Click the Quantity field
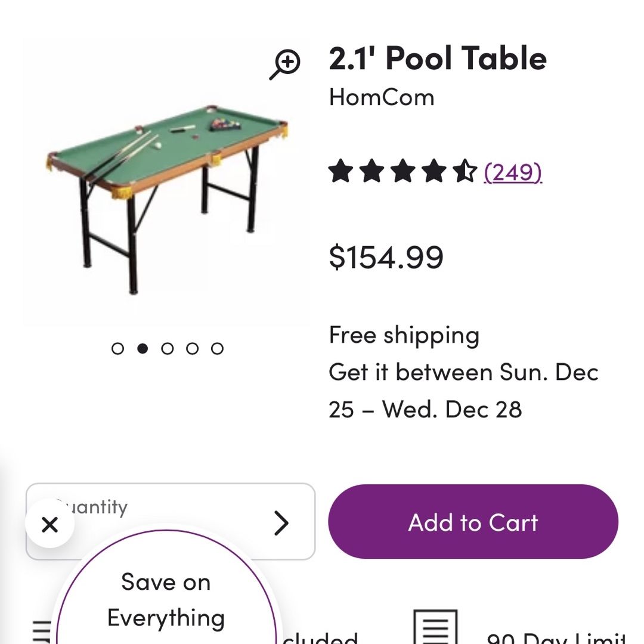This screenshot has width=644, height=644. [171, 522]
